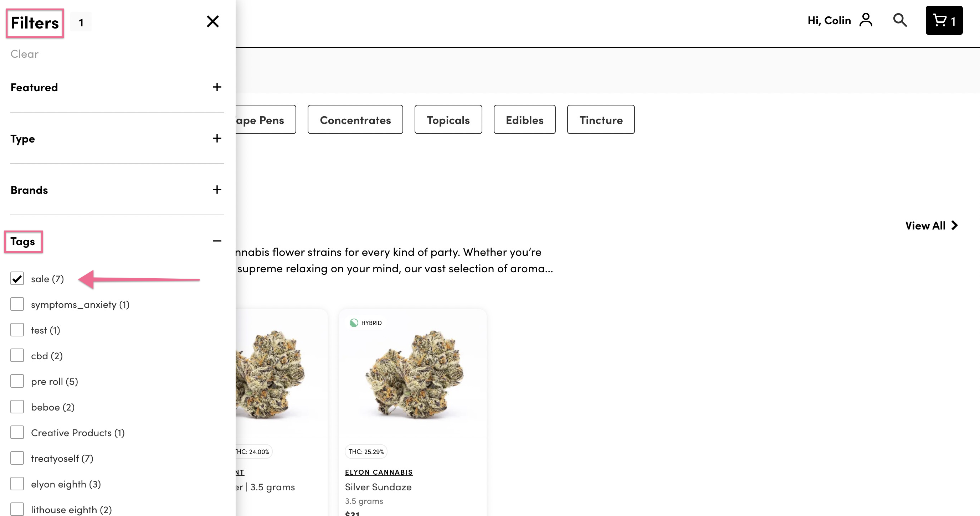This screenshot has width=980, height=516.
Task: Select the Concentrates category tab
Action: pyautogui.click(x=355, y=120)
